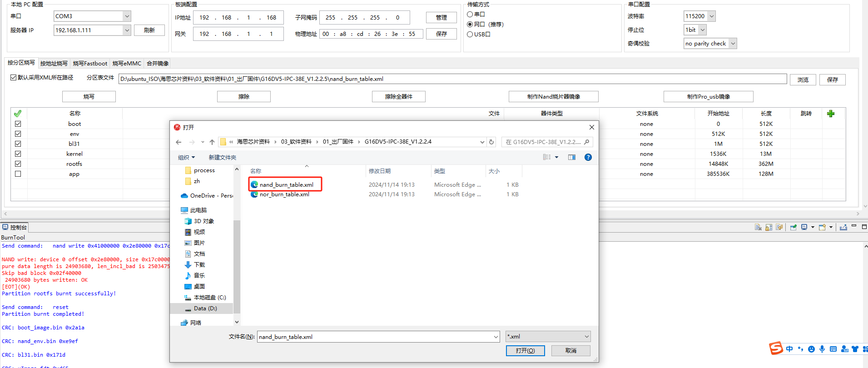868x368 pixels.
Task: Open baud rate 115200 dropdown
Action: tap(711, 16)
